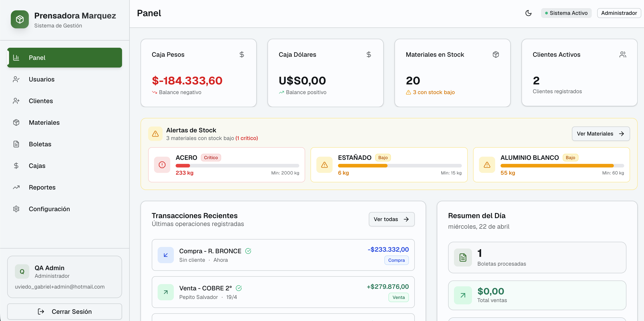
Task: Open Configuración from the sidebar
Action: tap(16, 209)
